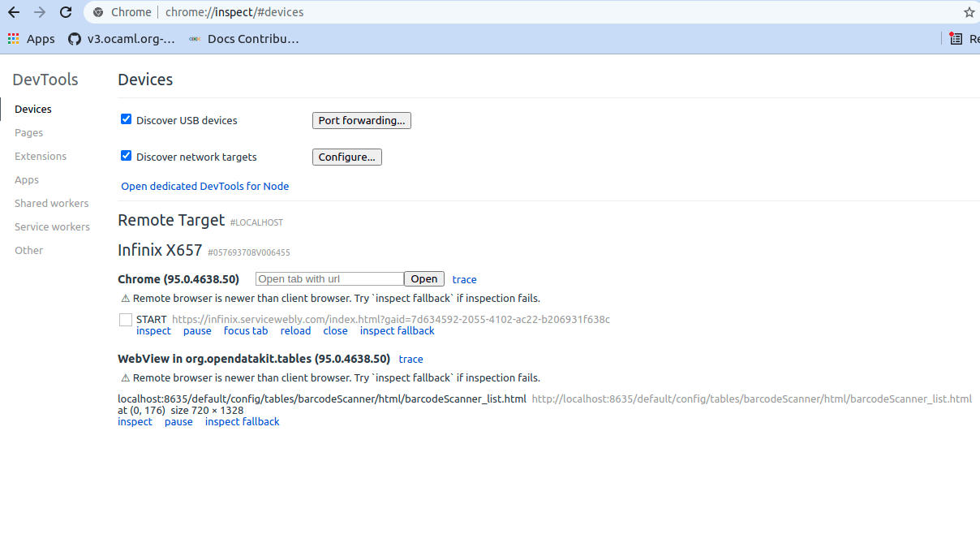Screen dimensions: 980x543
Task: Open dedicated DevTools for Node link
Action: pos(205,186)
